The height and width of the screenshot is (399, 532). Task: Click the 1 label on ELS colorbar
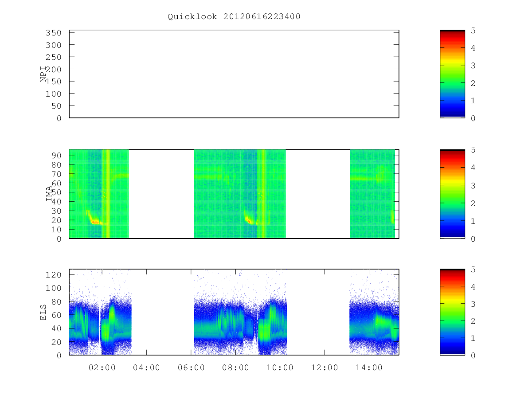pyautogui.click(x=473, y=338)
